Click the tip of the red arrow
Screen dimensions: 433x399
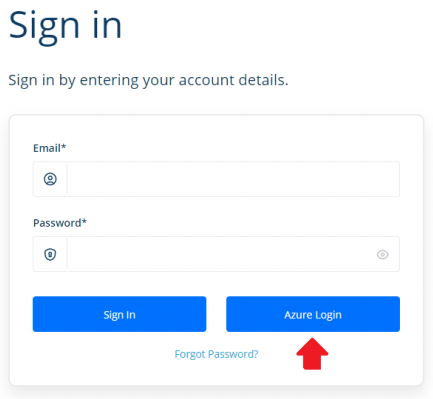click(x=312, y=339)
